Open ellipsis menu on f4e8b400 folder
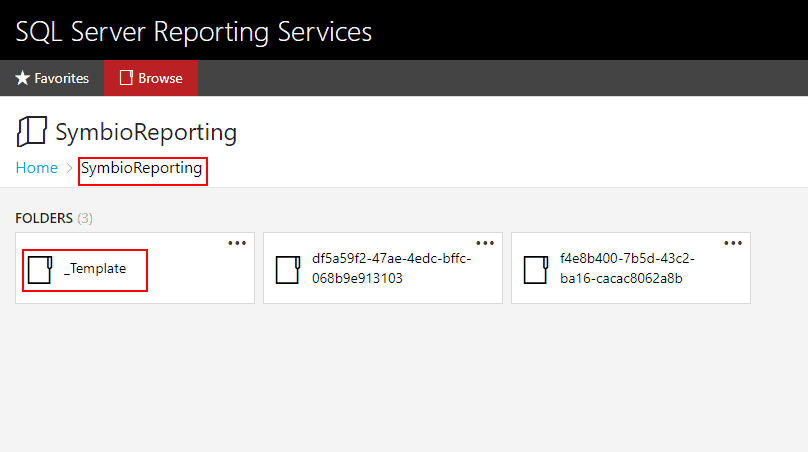This screenshot has width=808, height=452. tap(733, 243)
